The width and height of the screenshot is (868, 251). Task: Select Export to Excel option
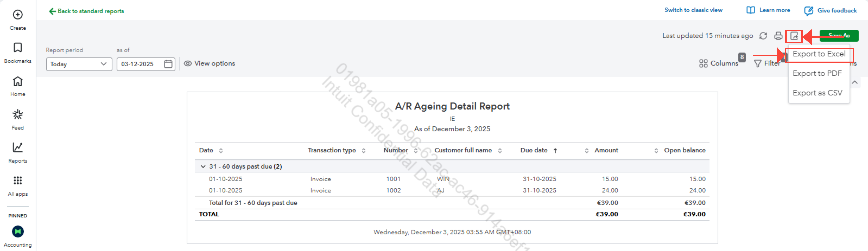coord(819,54)
